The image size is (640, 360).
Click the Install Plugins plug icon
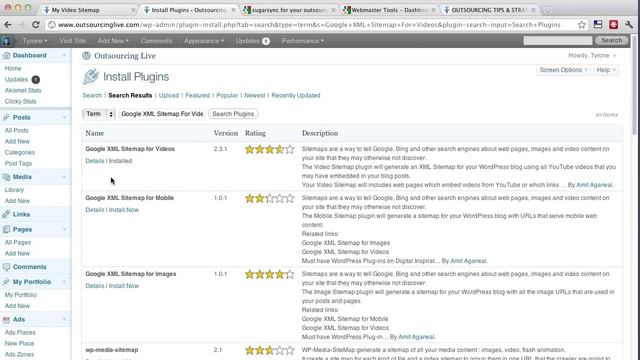pyautogui.click(x=91, y=76)
